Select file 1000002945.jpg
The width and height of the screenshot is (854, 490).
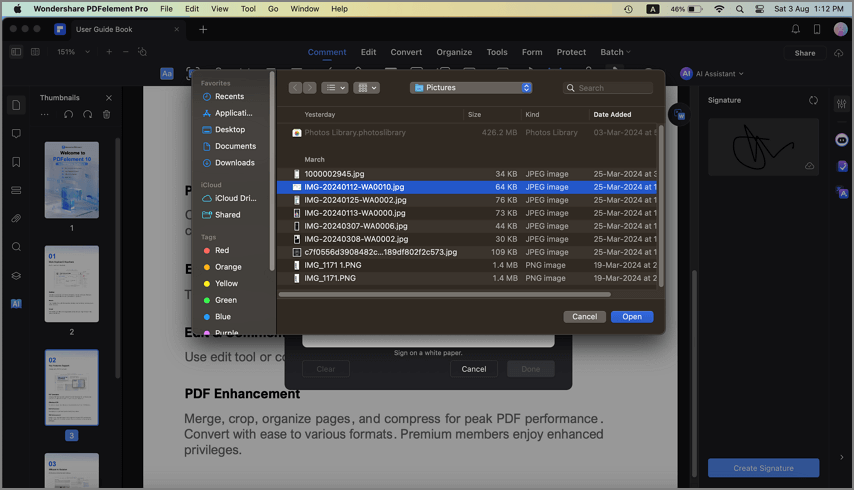[467, 174]
